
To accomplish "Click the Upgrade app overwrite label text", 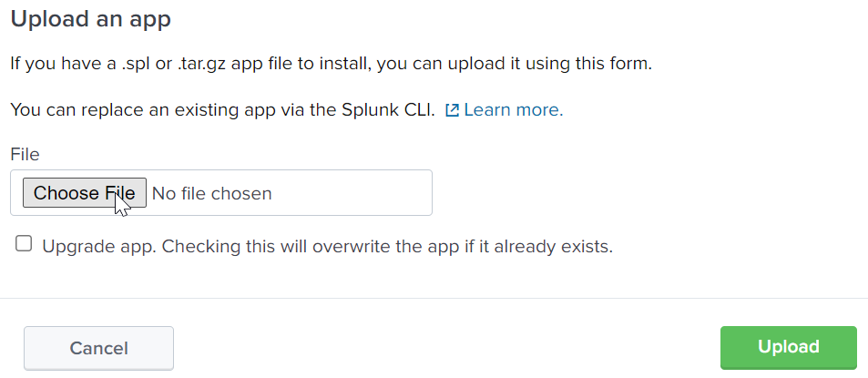I will 327,246.
